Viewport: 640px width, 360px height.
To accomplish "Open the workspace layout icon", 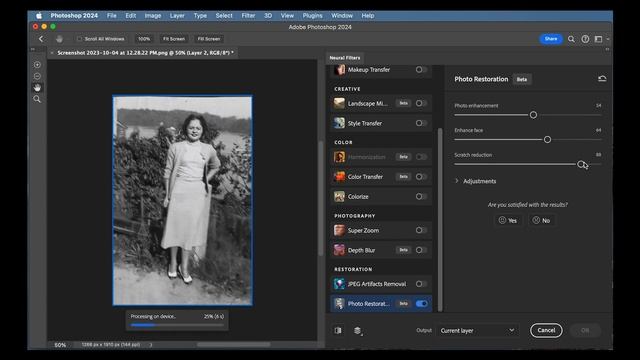I will (598, 39).
